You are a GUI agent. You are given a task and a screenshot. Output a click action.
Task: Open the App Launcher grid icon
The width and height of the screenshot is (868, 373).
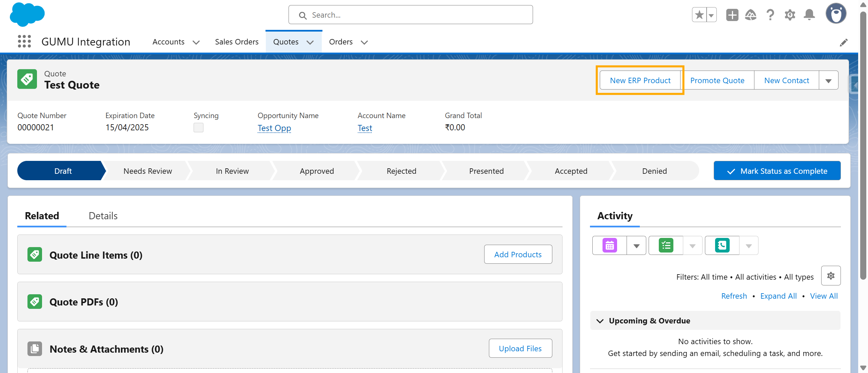[x=24, y=41]
